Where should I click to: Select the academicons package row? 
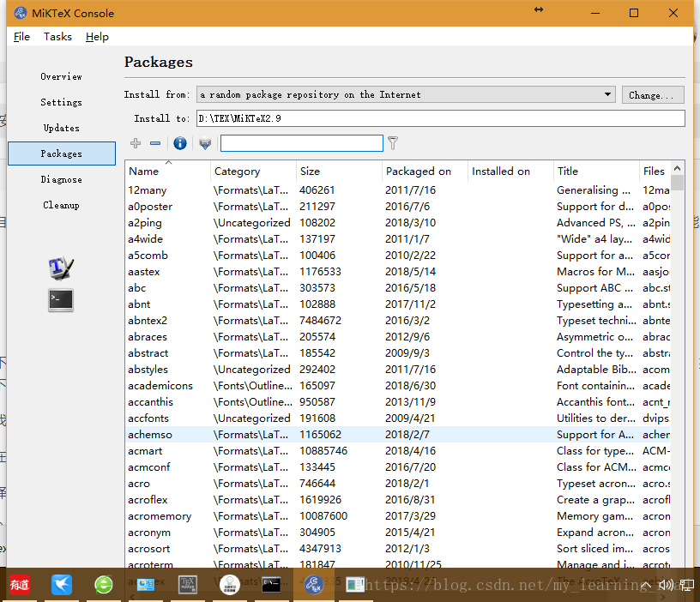(x=398, y=386)
